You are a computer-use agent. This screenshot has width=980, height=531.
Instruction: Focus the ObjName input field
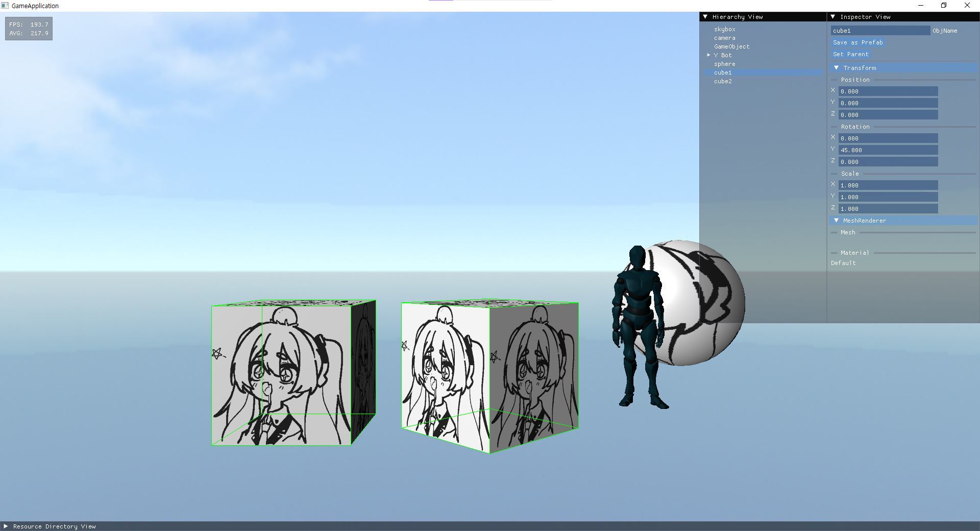tap(880, 31)
